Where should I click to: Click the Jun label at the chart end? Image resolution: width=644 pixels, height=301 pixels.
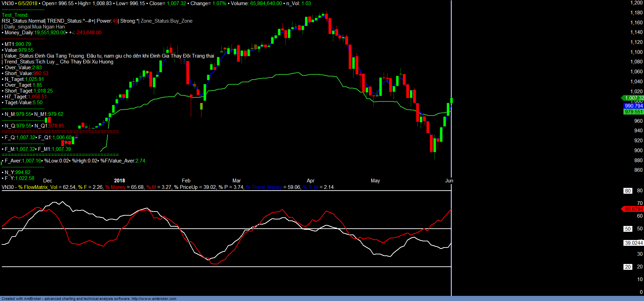(x=449, y=181)
